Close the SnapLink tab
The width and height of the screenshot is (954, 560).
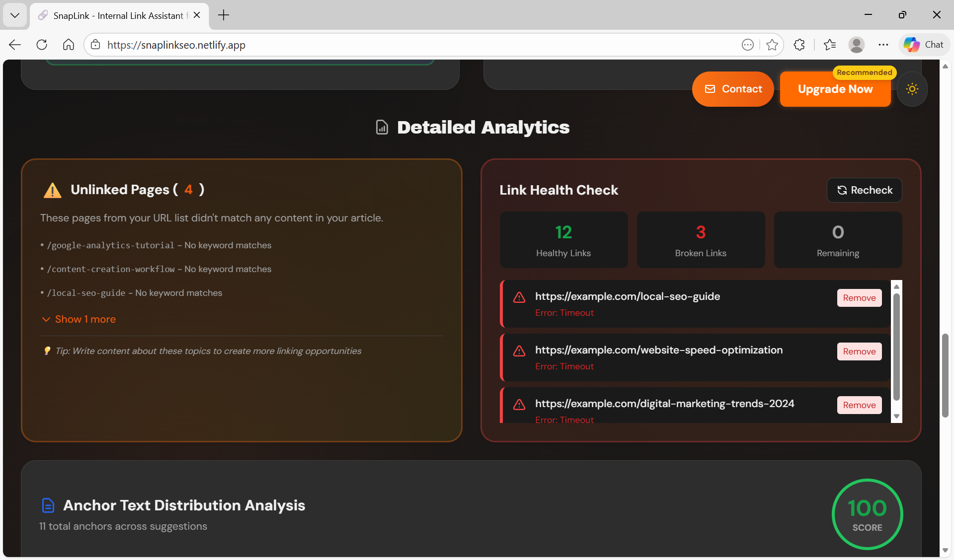197,15
